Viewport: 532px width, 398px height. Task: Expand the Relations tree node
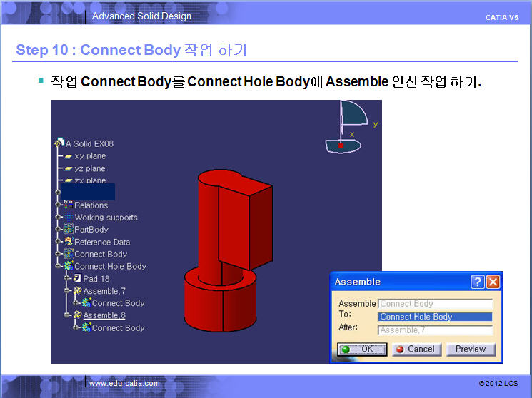pos(59,205)
